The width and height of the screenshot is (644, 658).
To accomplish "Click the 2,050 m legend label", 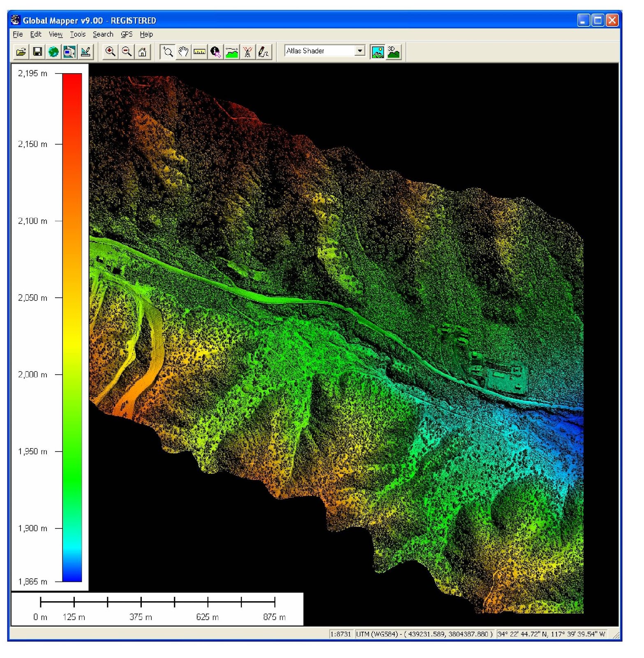I will pyautogui.click(x=32, y=298).
